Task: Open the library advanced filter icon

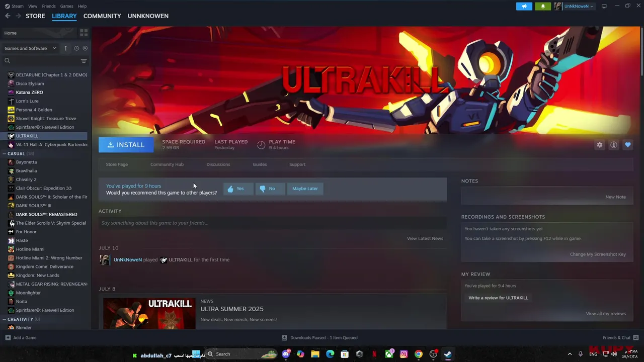Action: (84, 61)
